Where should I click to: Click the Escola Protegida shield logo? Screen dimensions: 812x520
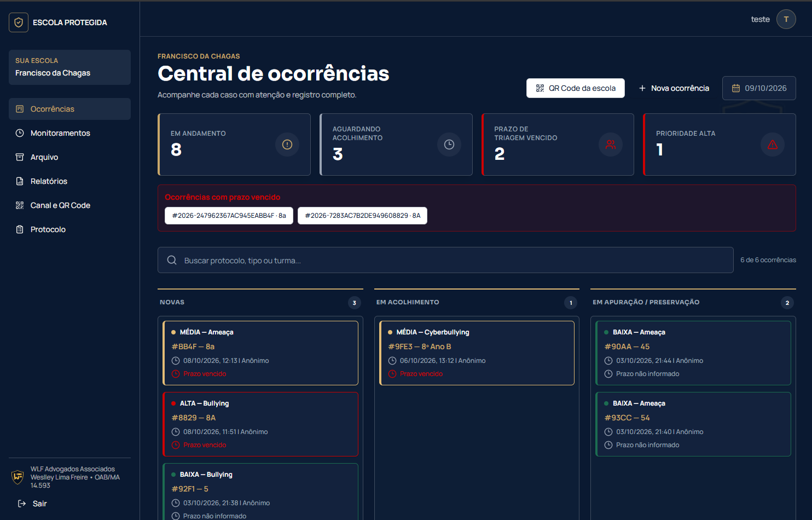pyautogui.click(x=19, y=22)
